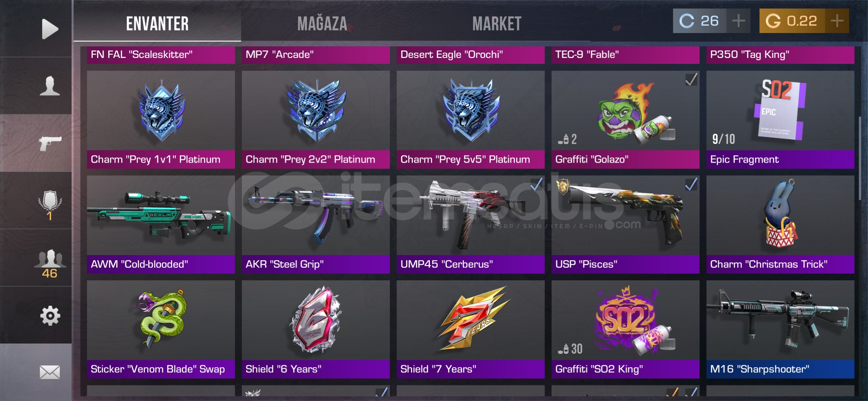The image size is (868, 401).
Task: Switch to the Market tab
Action: pos(497,24)
